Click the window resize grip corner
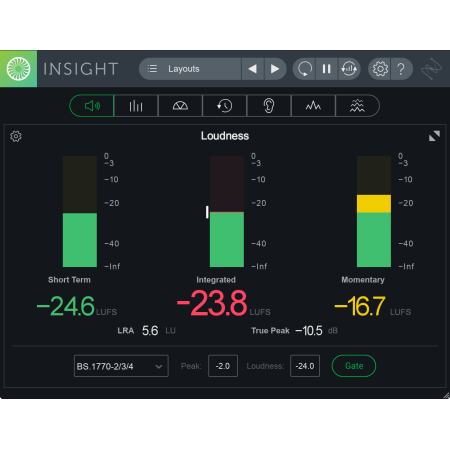Image resolution: width=450 pixels, height=450 pixels. [x=446, y=395]
